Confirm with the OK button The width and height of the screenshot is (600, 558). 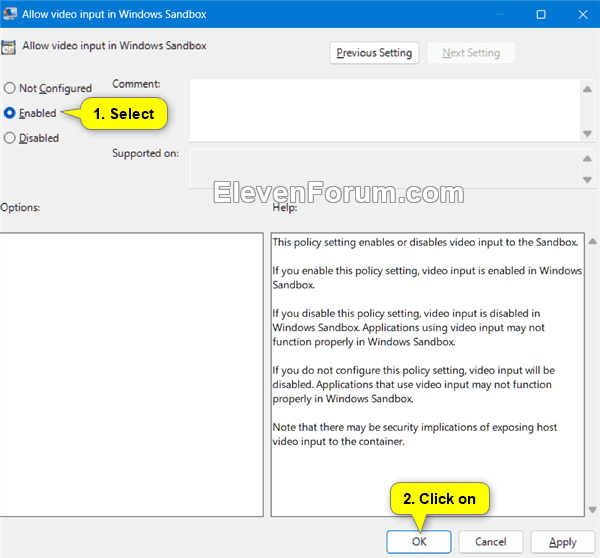point(419,542)
